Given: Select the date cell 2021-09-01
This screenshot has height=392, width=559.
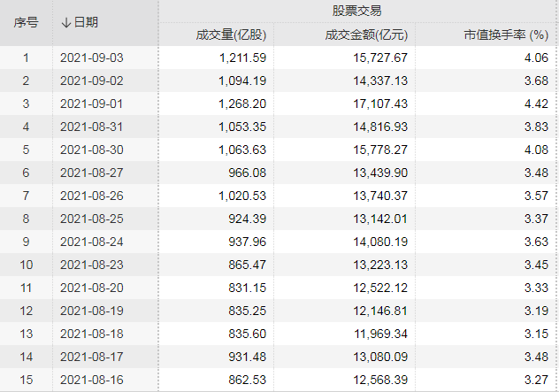Looking at the screenshot, I should coord(92,104).
